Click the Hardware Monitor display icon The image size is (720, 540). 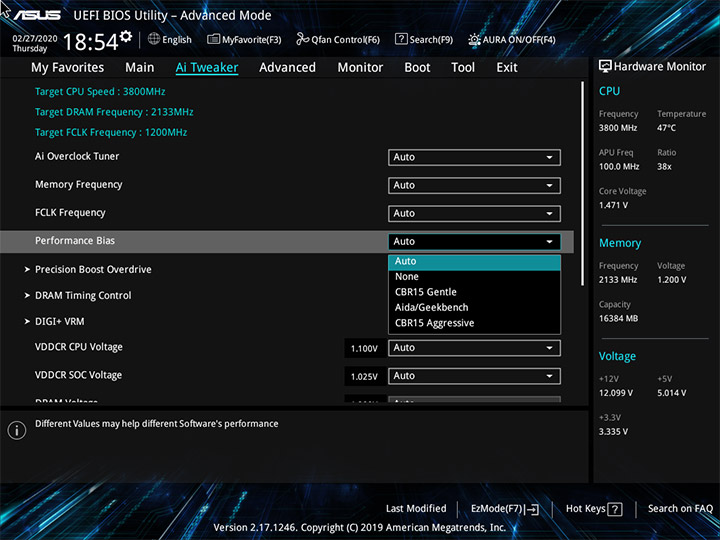(605, 66)
